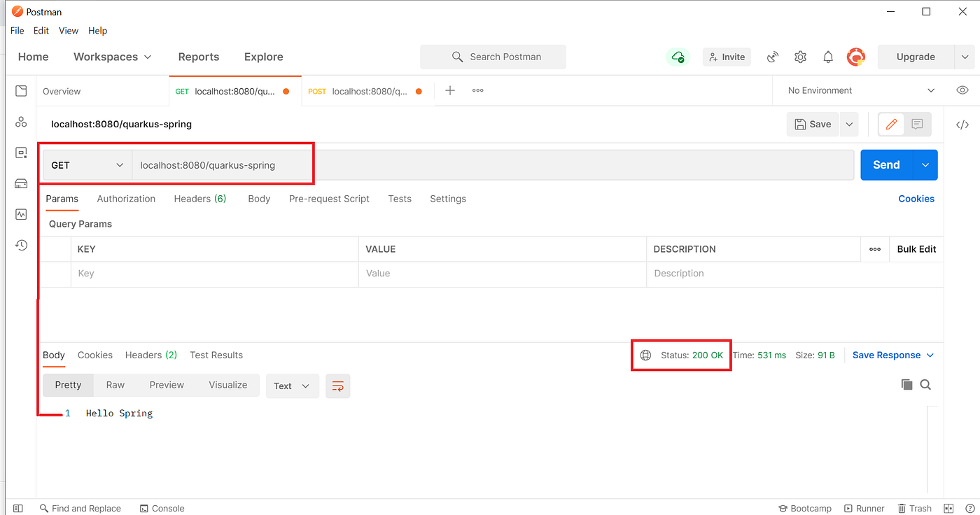Open Cookies link
Viewport: 980px width, 515px height.
916,199
